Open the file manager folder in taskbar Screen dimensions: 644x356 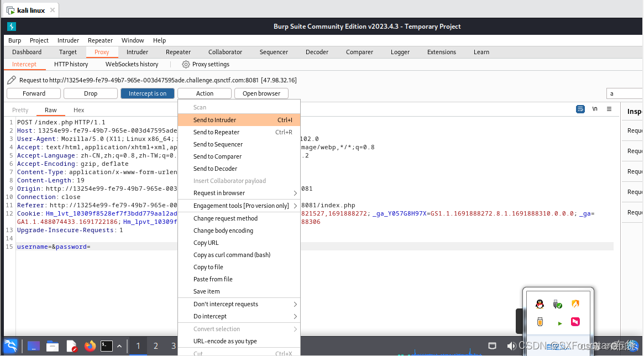[x=52, y=346]
